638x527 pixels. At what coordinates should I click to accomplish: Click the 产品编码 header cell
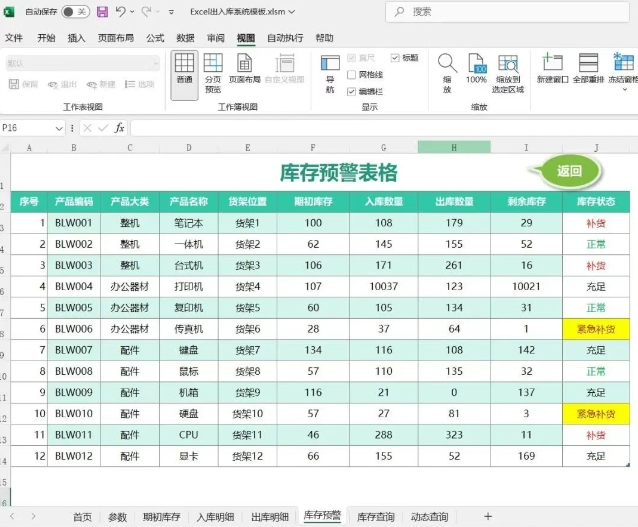click(x=74, y=202)
